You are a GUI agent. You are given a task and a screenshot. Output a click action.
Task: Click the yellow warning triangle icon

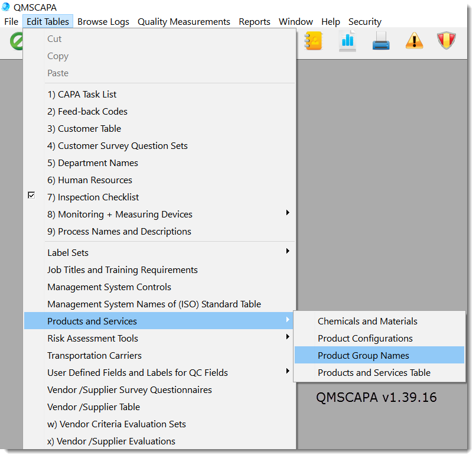pos(415,41)
